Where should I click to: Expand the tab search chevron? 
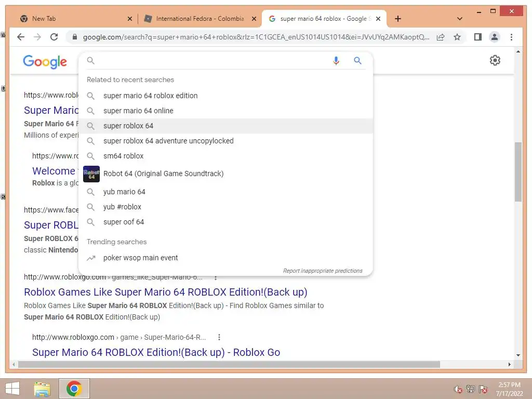(460, 19)
